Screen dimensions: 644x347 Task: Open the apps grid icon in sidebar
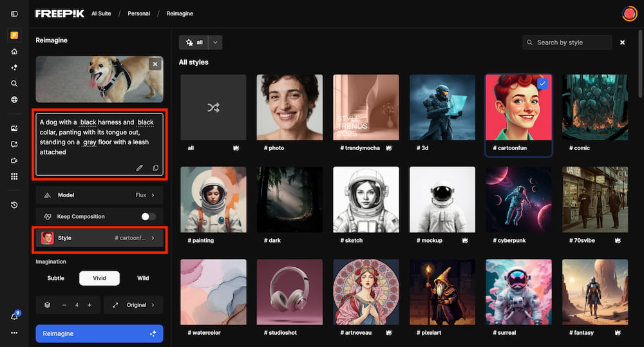point(14,176)
